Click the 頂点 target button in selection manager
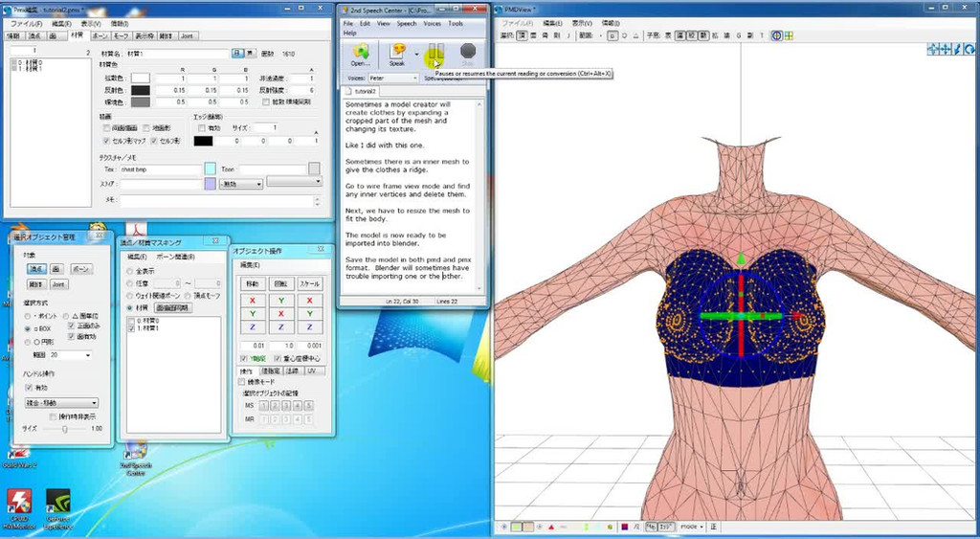This screenshot has height=539, width=980. point(35,269)
